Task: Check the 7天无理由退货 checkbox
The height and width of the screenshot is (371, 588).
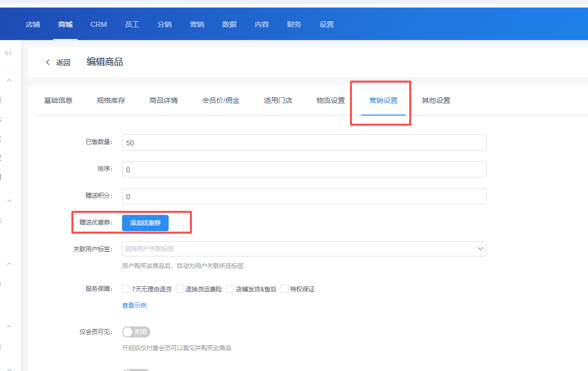Action: tap(126, 289)
